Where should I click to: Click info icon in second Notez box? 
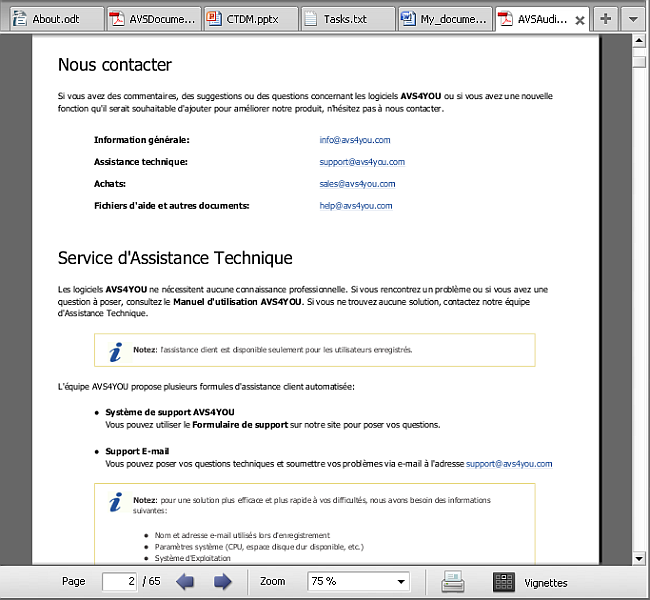tap(116, 502)
